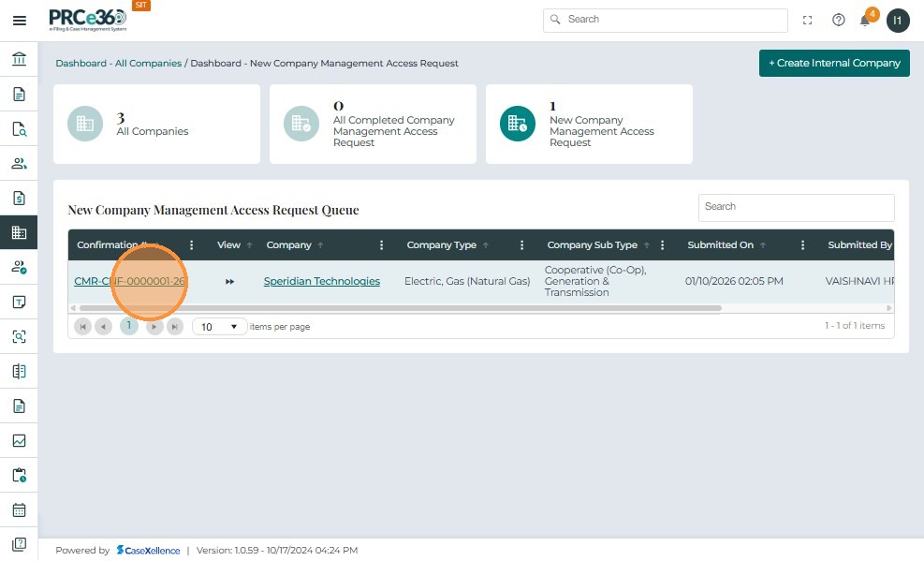Open Confirmation column options menu
924x561 pixels.
point(192,245)
